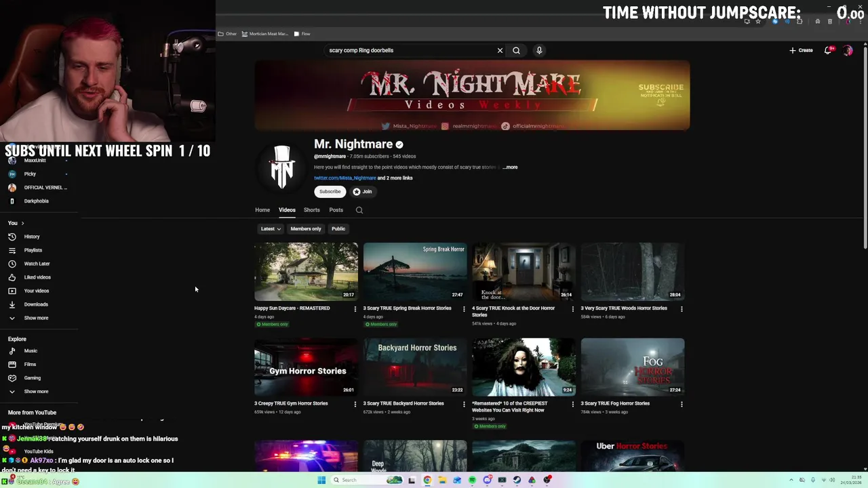Screen dimensions: 868x488
Task: Search within Mr. Nightmare channel icon
Action: point(359,210)
